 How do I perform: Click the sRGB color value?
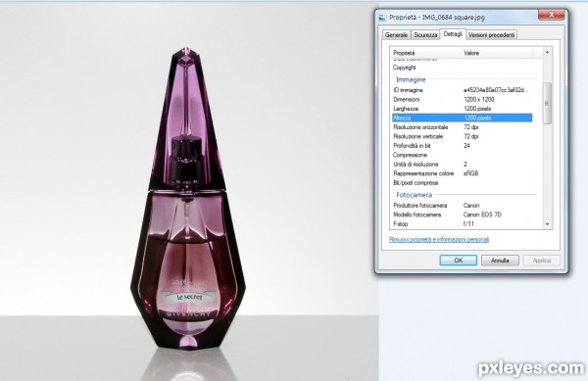point(470,173)
